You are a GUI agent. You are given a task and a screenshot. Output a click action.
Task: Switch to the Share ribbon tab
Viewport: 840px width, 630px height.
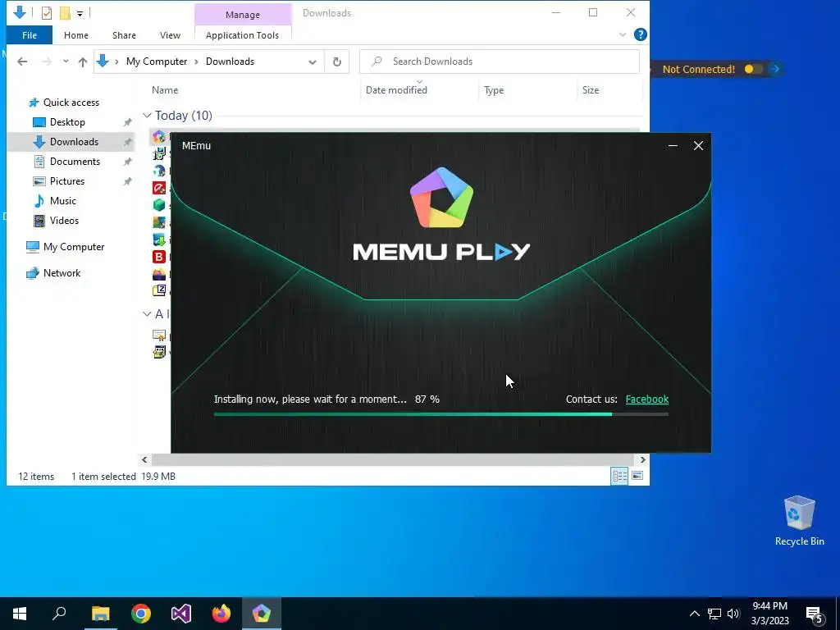[124, 35]
